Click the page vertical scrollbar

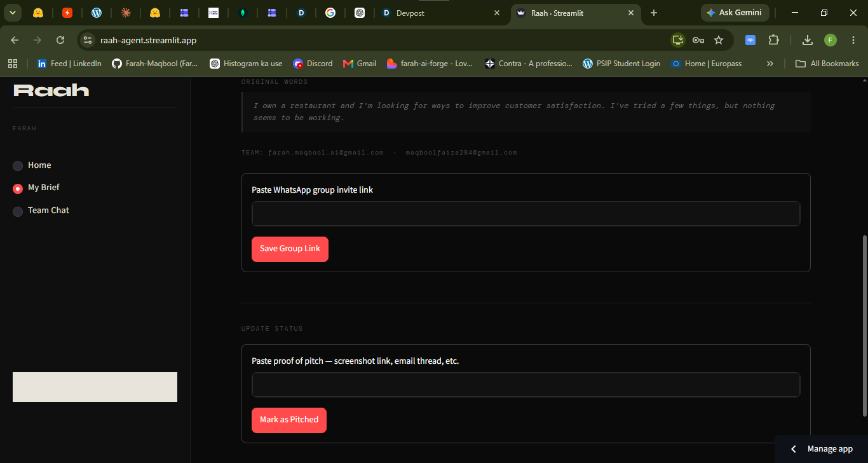864,326
